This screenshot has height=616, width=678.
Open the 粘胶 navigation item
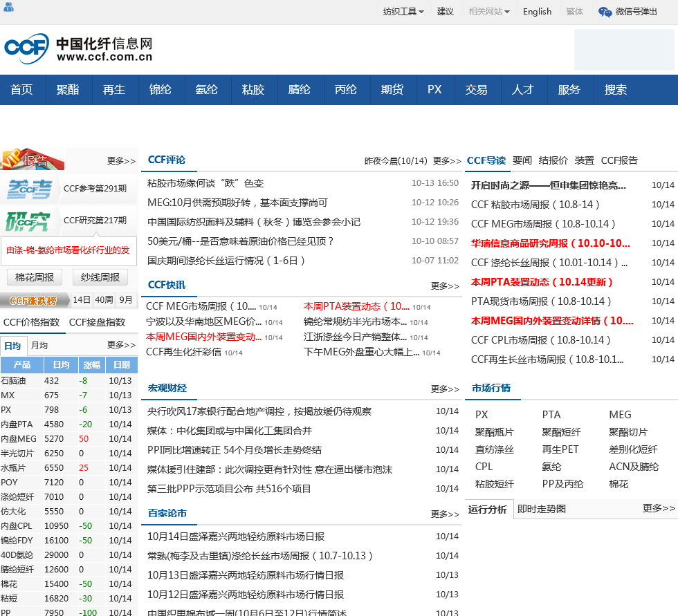(x=253, y=89)
